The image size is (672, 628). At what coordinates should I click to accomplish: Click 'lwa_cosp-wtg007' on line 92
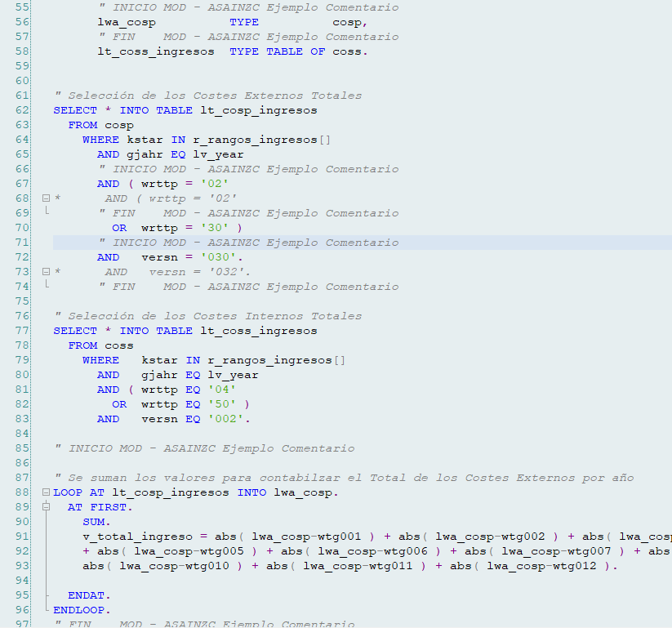[556, 551]
